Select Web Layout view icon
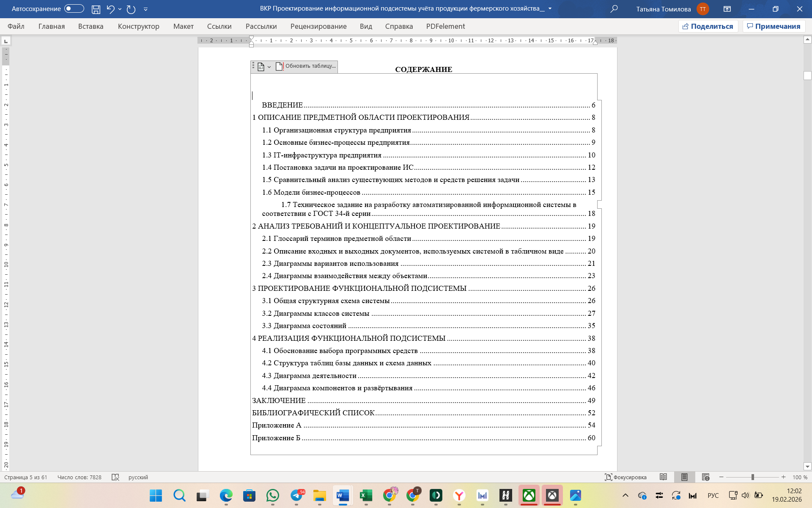The image size is (812, 508). coord(705,477)
